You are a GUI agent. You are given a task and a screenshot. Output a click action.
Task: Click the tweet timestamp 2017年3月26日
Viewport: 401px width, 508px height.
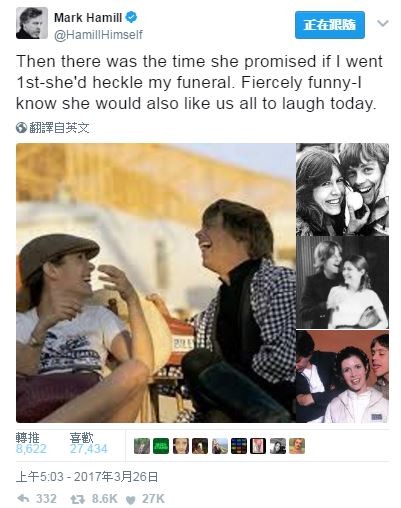pos(116,477)
